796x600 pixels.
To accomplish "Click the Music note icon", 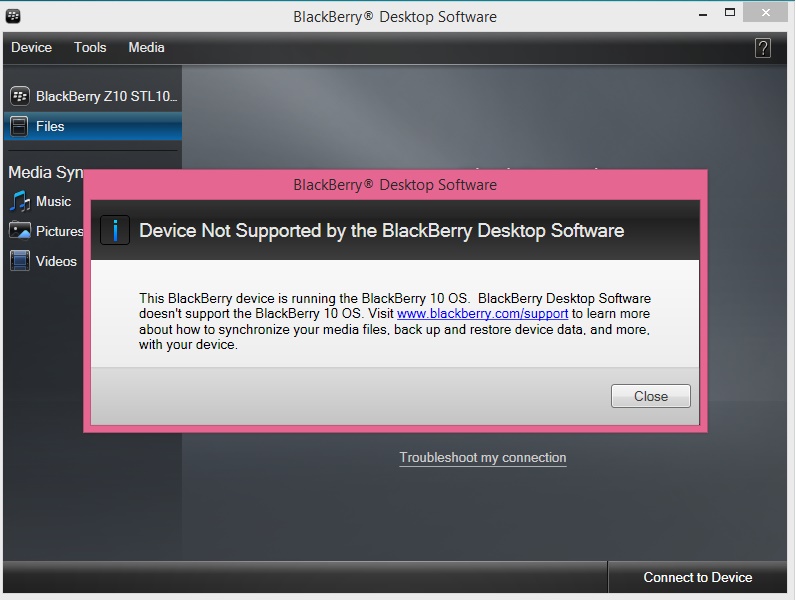I will pyautogui.click(x=20, y=202).
